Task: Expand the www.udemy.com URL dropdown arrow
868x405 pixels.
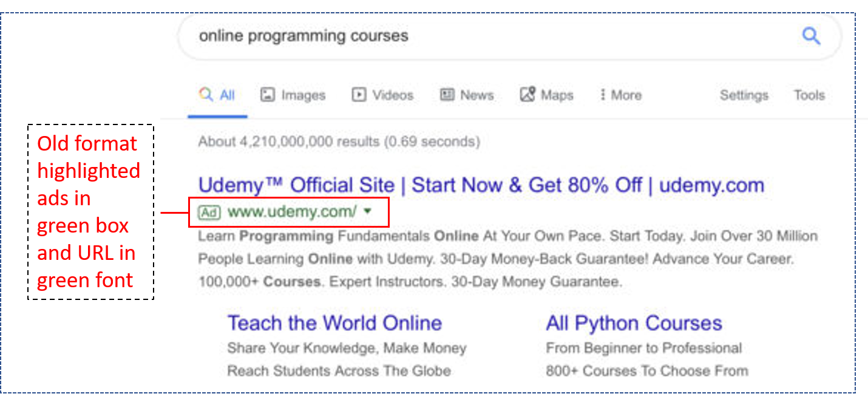Action: point(367,213)
